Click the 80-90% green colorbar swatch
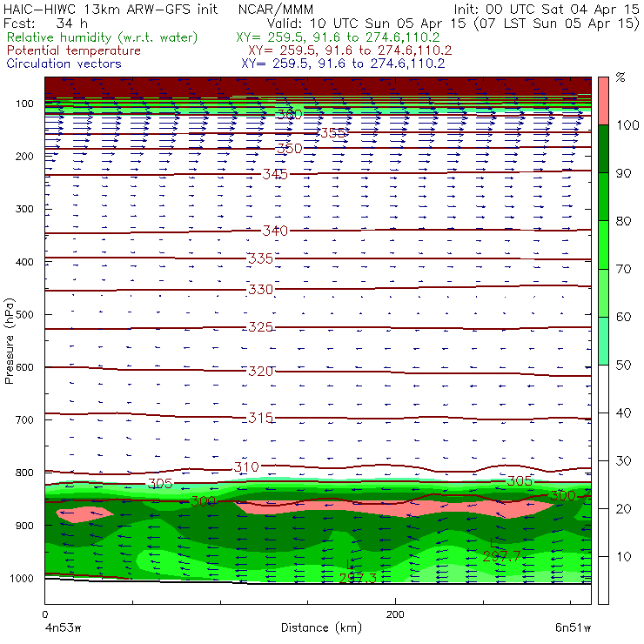Image resolution: width=644 pixels, height=644 pixels. point(603,197)
